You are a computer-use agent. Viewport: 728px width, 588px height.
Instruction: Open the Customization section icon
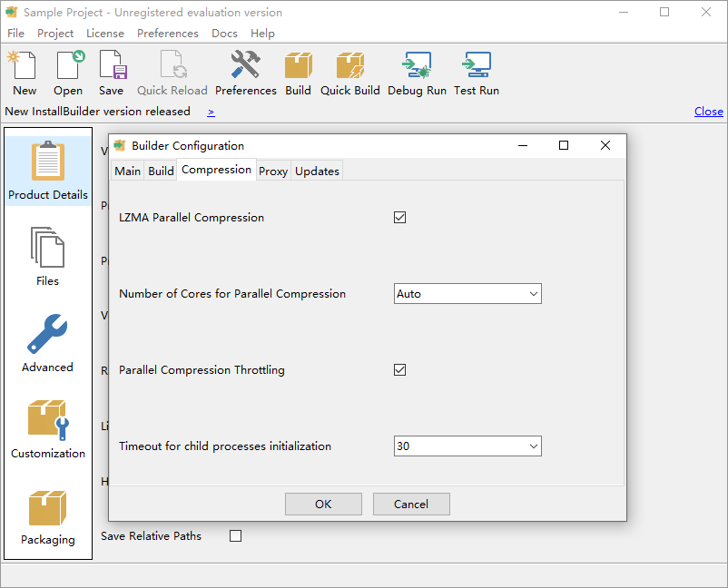[x=48, y=419]
